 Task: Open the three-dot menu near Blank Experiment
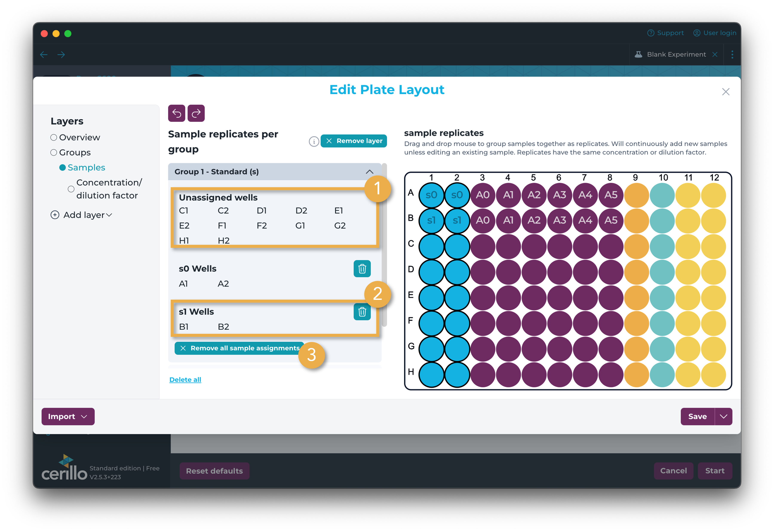732,54
